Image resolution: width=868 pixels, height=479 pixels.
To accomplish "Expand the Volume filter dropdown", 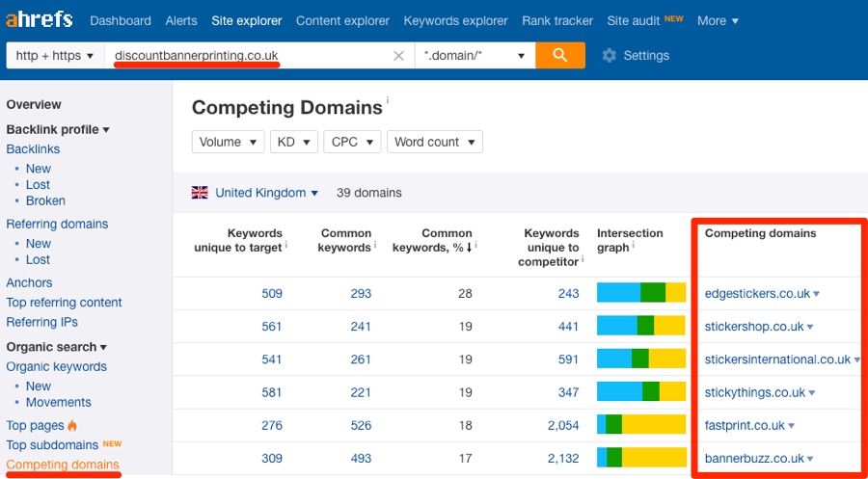I will click(228, 142).
